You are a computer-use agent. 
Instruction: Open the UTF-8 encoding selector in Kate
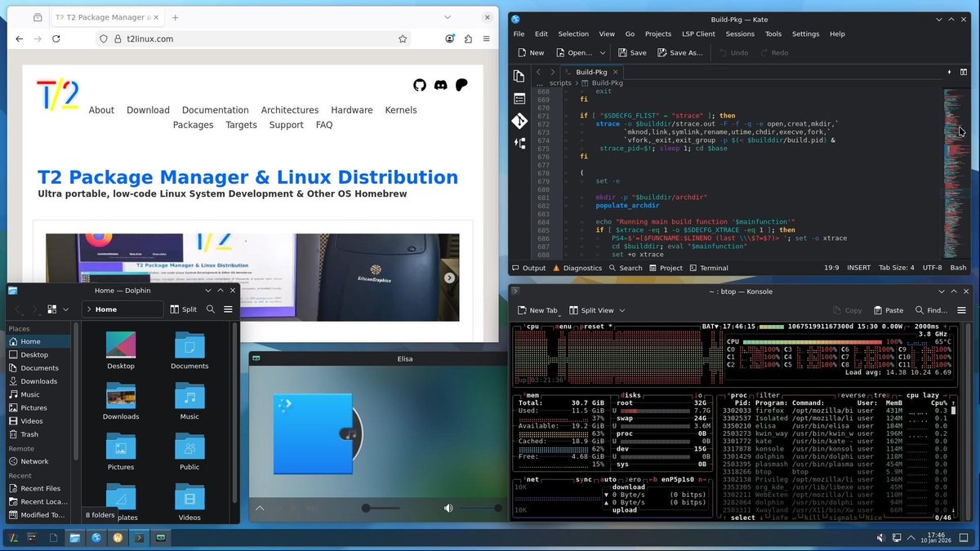[932, 268]
